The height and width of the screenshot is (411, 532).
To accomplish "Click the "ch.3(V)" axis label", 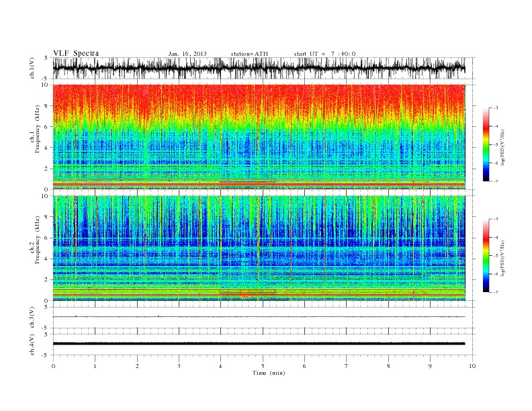I will pyautogui.click(x=32, y=318).
